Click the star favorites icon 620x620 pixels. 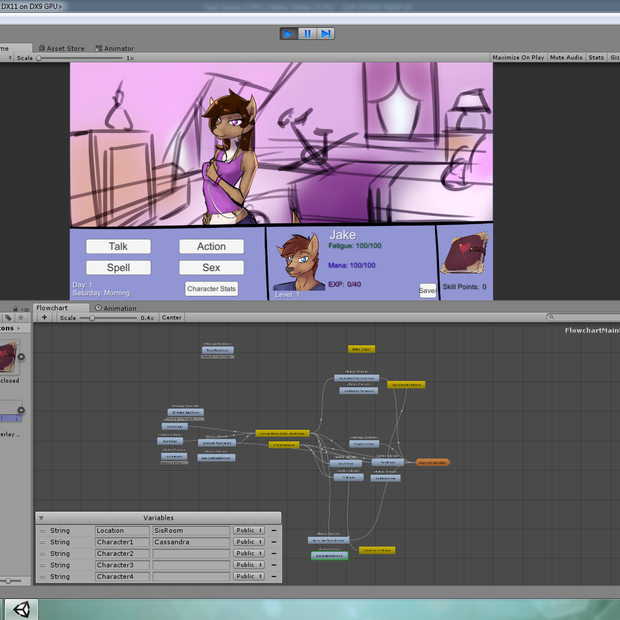point(21,318)
